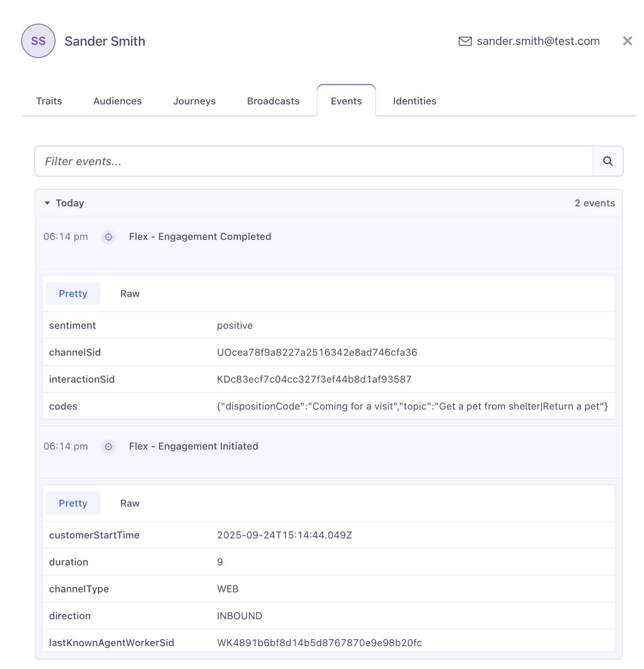The width and height of the screenshot is (644, 669).
Task: Collapse the Flex - Engagement Initiated event
Action: 193,447
